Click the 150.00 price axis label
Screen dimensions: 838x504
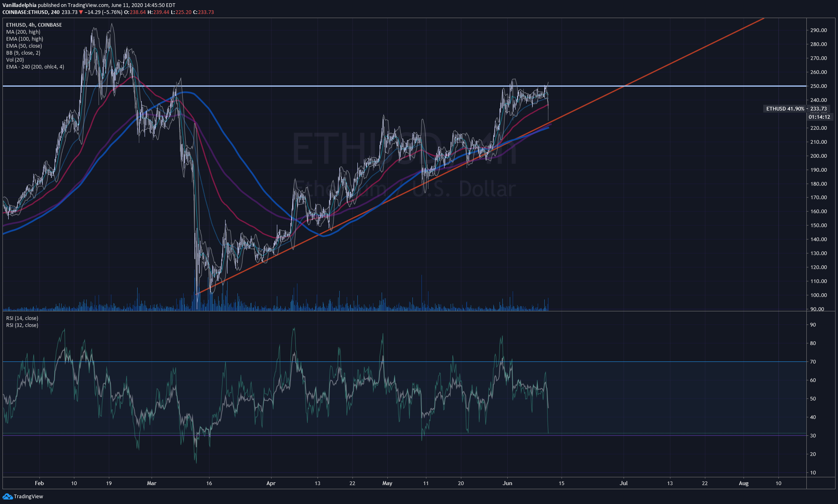coord(819,226)
